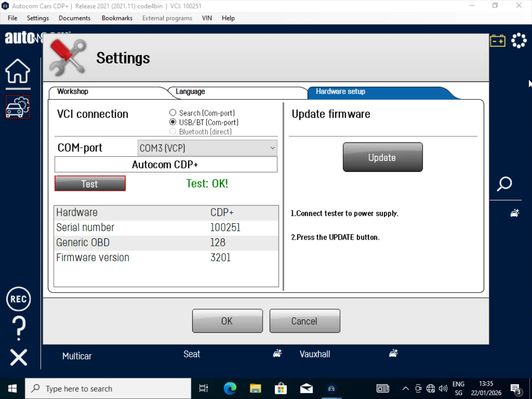The height and width of the screenshot is (399, 532).
Task: Open the Home icon in sidebar
Action: click(x=17, y=71)
